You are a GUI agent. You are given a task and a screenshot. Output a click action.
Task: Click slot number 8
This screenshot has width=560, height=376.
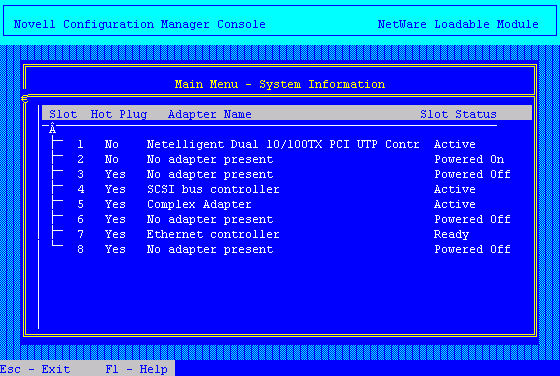coord(80,249)
